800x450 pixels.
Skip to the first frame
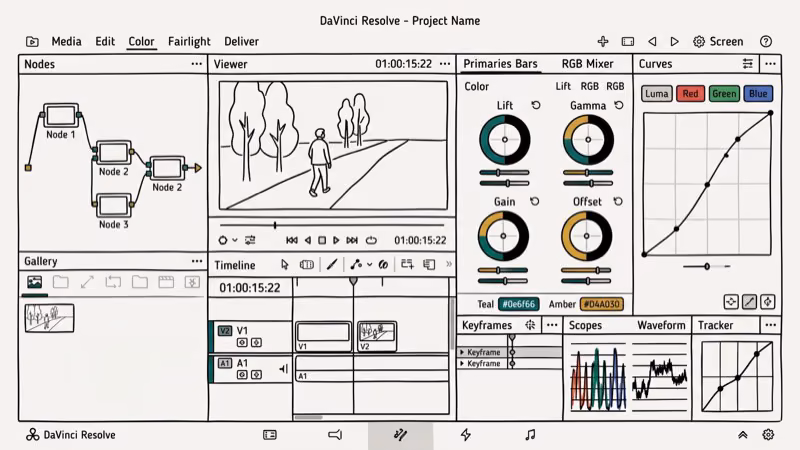point(291,240)
